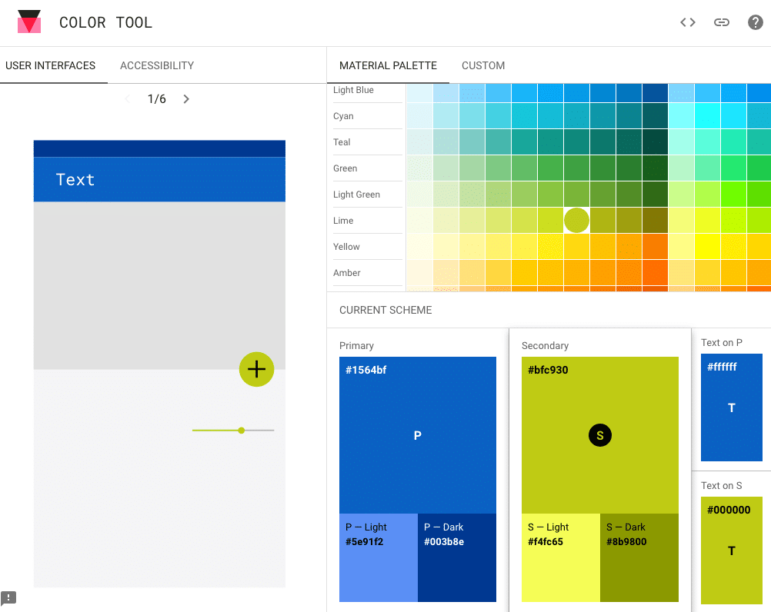Click the 'Cyan' palette row label
This screenshot has height=612, width=771.
[343, 116]
